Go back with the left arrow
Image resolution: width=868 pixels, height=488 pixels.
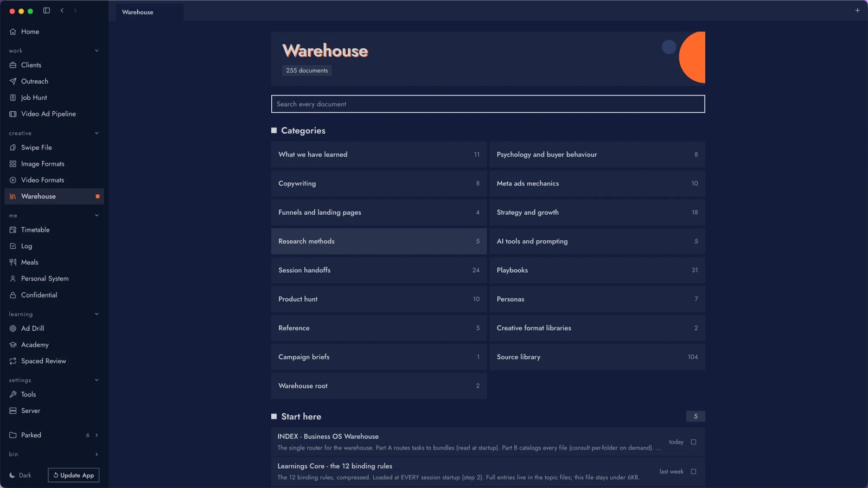(x=62, y=10)
